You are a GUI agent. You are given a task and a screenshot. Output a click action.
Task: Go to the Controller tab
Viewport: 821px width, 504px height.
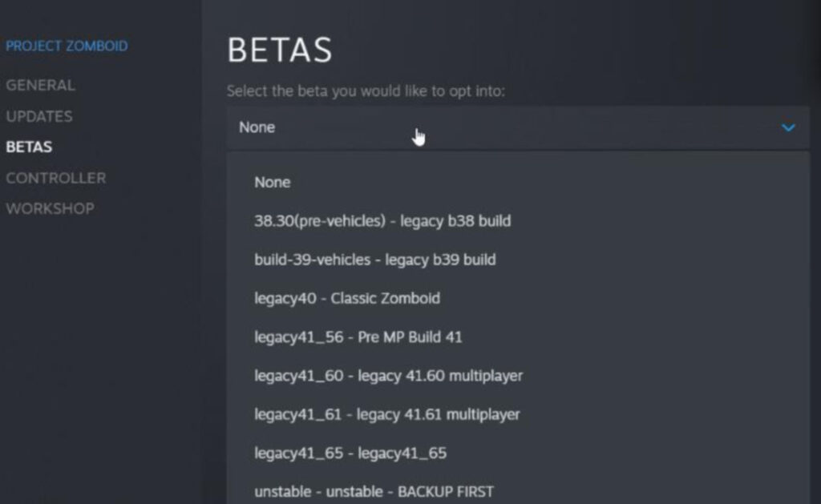tap(56, 178)
